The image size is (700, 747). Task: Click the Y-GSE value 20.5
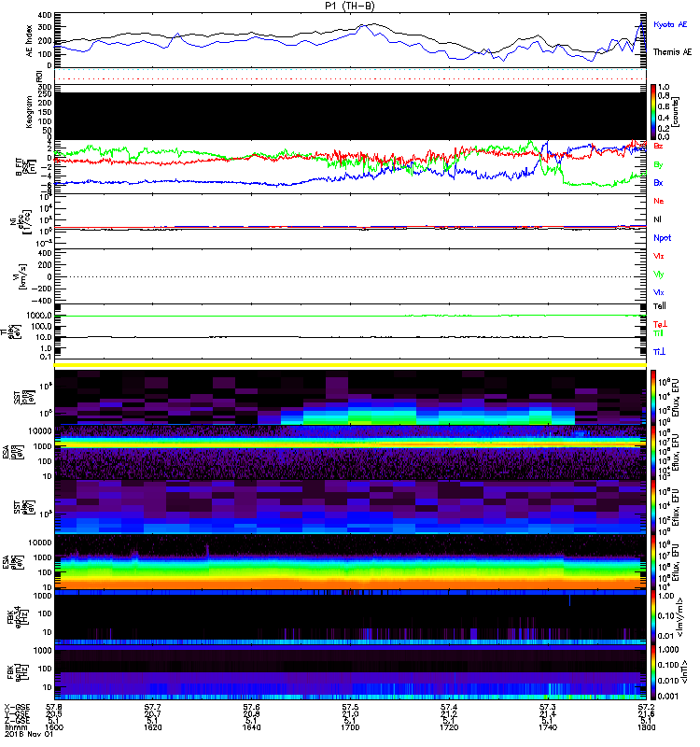point(54,714)
